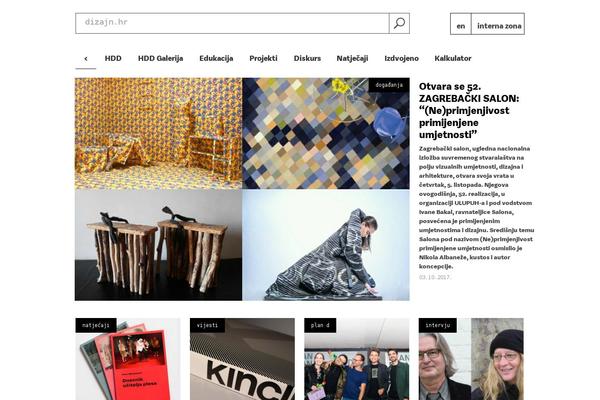Open the Kalkulator menu item

pos(453,58)
